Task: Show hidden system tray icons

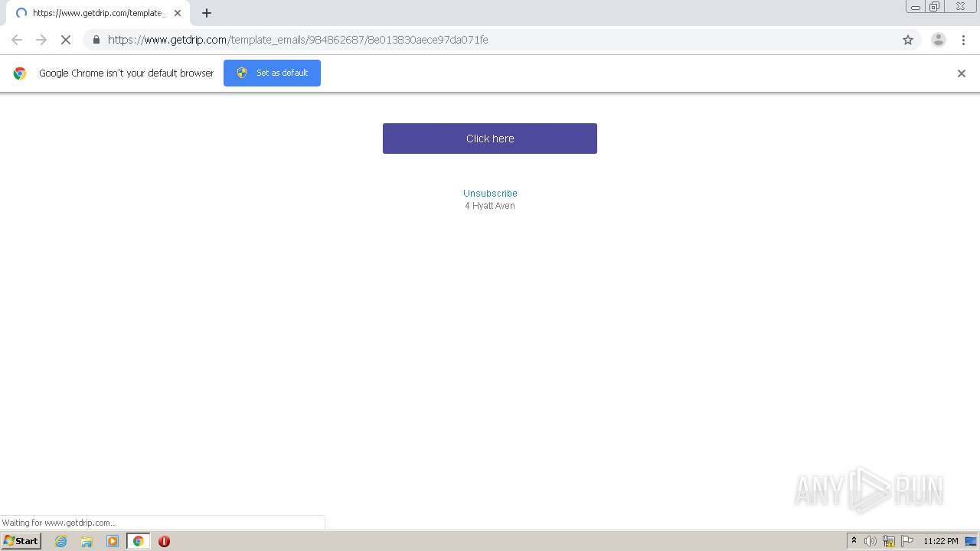Action: coord(854,541)
